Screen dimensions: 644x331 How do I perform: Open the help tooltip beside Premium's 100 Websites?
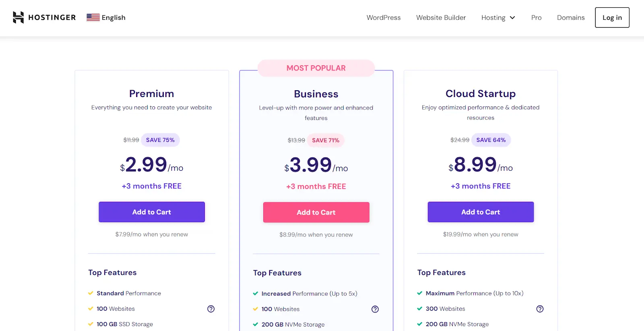(211, 309)
